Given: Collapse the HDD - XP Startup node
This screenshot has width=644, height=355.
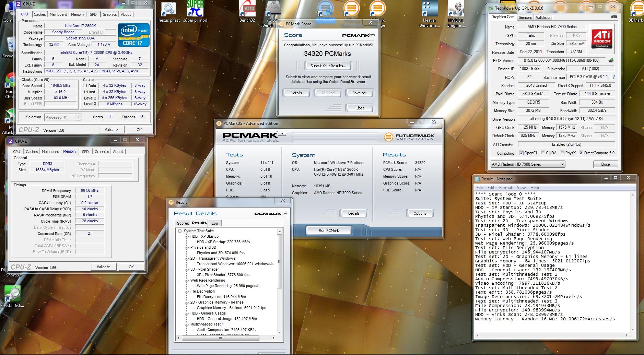Looking at the screenshot, I should (x=186, y=236).
